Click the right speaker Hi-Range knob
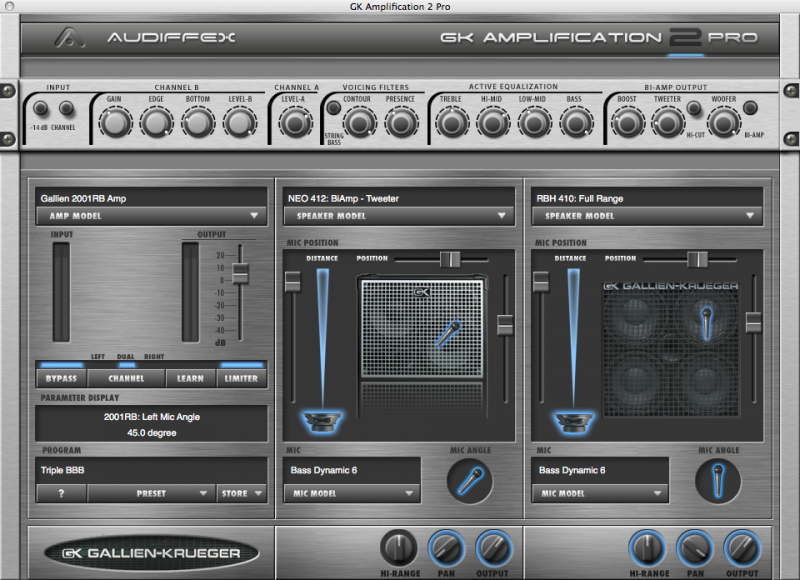Image resolution: width=800 pixels, height=580 pixels. [647, 548]
